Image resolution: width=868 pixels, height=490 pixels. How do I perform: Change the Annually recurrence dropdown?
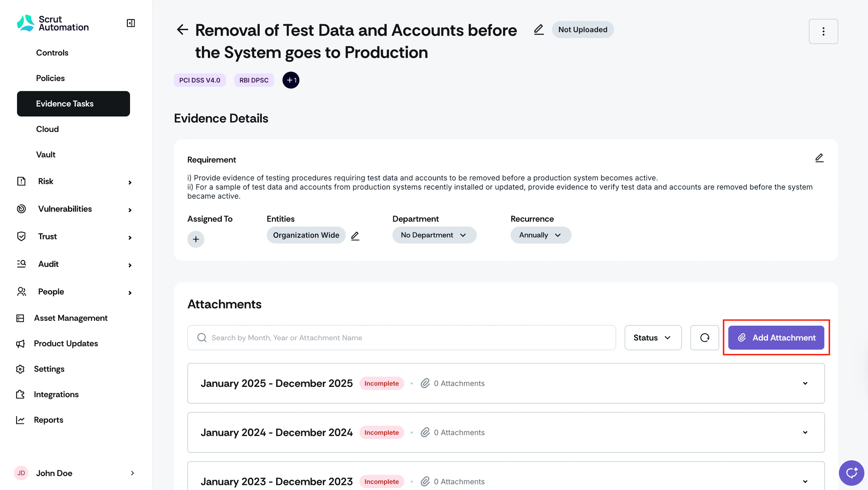click(540, 235)
